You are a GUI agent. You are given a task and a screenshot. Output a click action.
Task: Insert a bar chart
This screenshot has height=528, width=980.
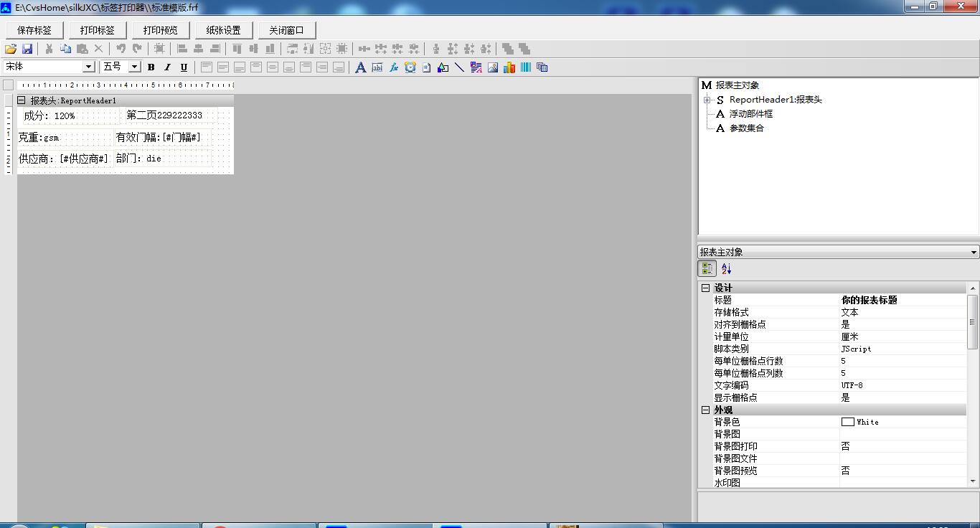(x=509, y=67)
